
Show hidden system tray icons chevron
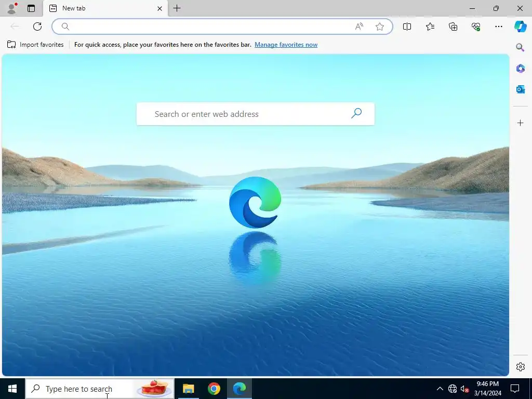(x=440, y=389)
